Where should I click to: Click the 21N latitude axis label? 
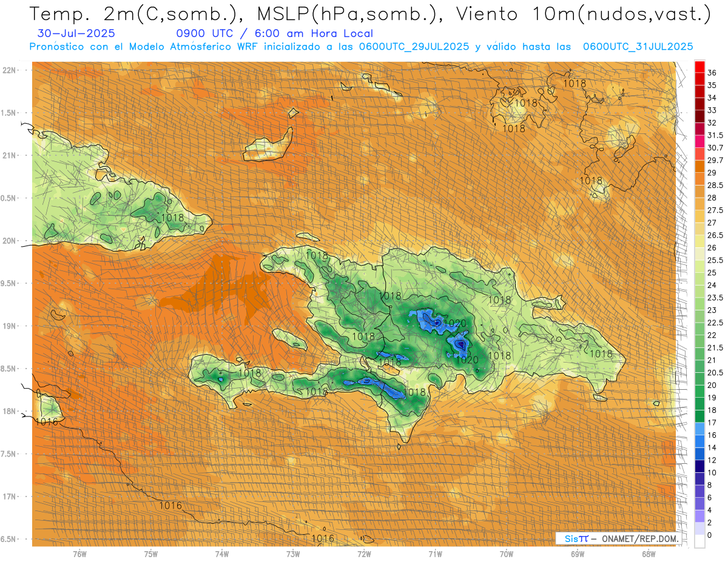tap(9, 155)
